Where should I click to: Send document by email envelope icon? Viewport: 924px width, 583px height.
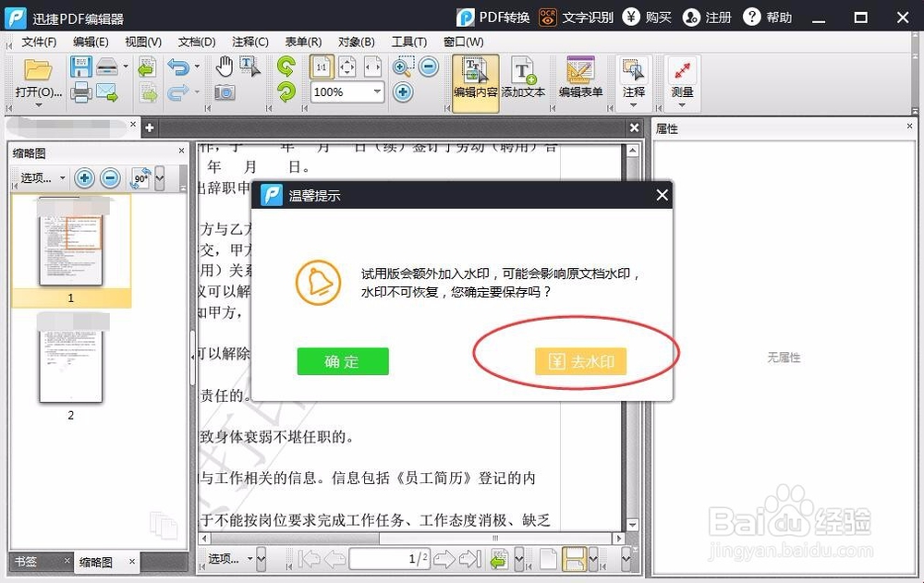(107, 92)
